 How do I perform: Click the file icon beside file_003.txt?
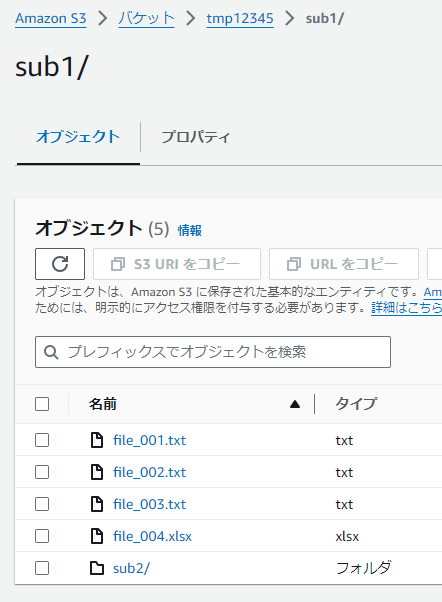coord(97,504)
